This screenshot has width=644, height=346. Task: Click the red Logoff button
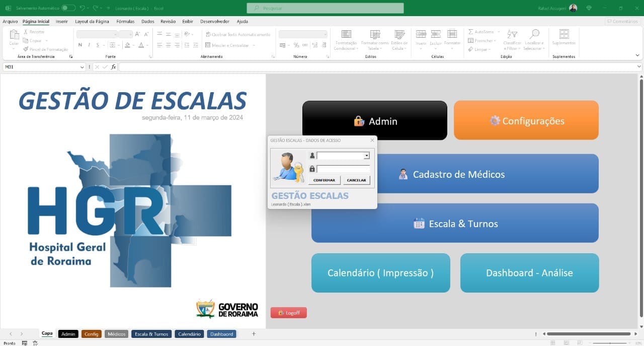click(289, 313)
